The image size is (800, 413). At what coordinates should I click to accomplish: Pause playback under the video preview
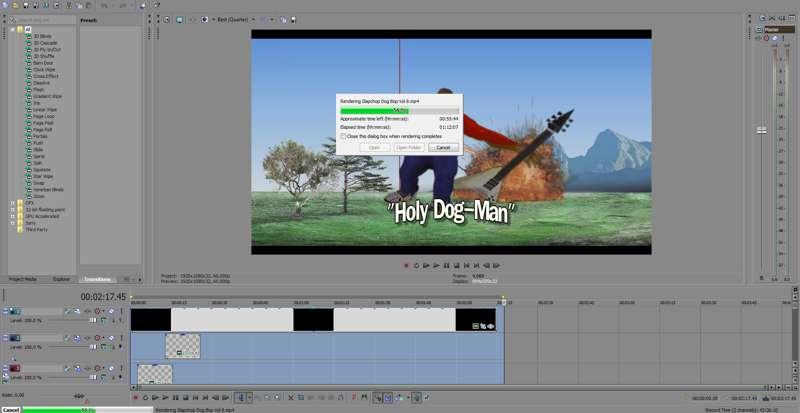pos(446,265)
